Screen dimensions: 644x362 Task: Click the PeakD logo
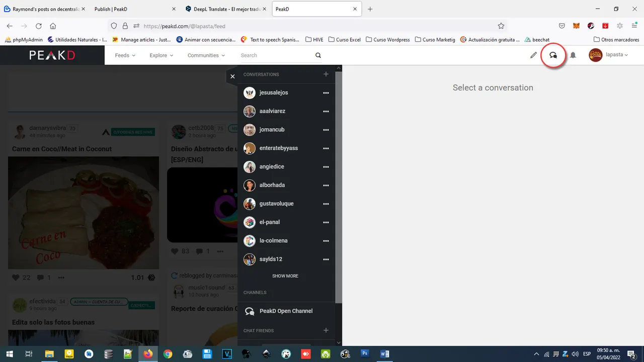coord(52,55)
